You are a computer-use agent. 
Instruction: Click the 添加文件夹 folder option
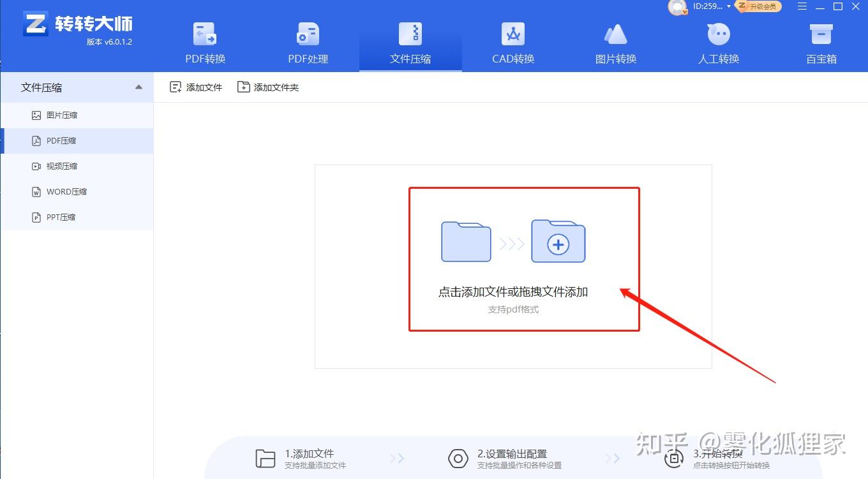pos(268,87)
